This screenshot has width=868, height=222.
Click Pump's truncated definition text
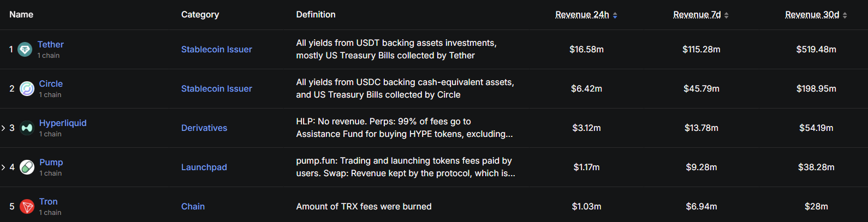click(x=405, y=167)
